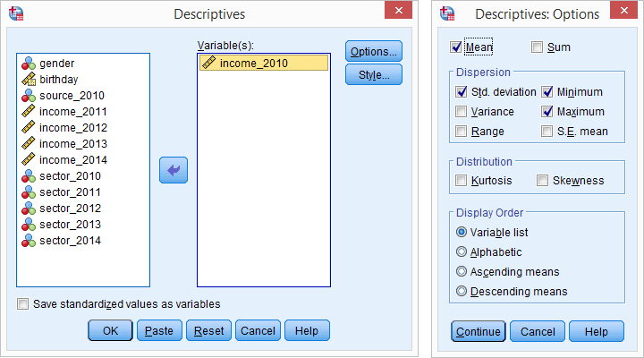Select income_2010 in Variable(s) box
Image resolution: width=644 pixels, height=358 pixels.
(x=264, y=64)
